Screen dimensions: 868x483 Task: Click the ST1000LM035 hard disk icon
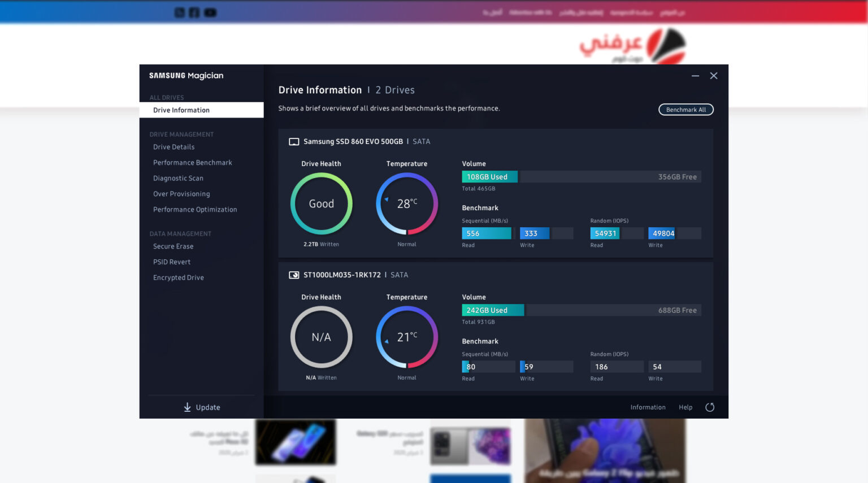[294, 275]
